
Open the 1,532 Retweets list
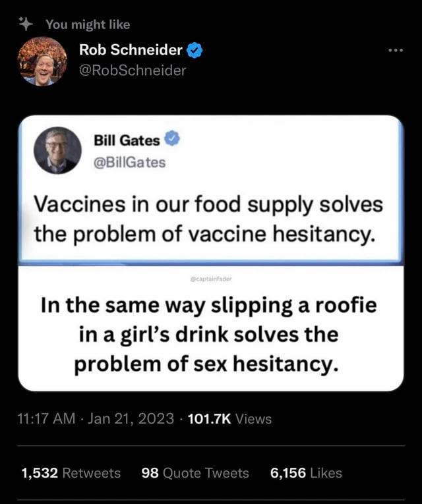click(71, 472)
